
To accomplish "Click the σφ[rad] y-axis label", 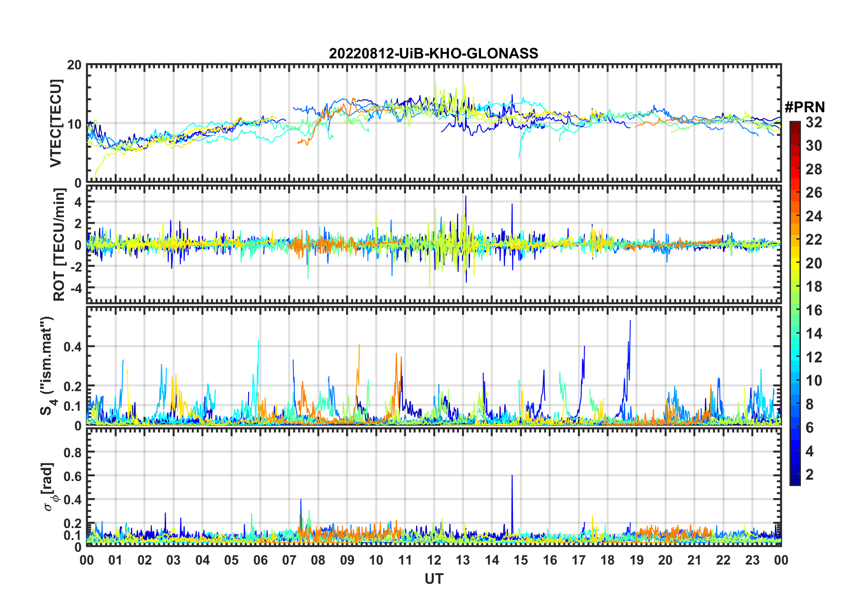I will (49, 487).
